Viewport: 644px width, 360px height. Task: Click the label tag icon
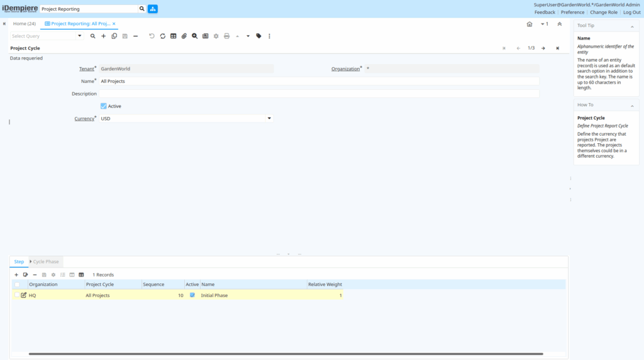258,36
